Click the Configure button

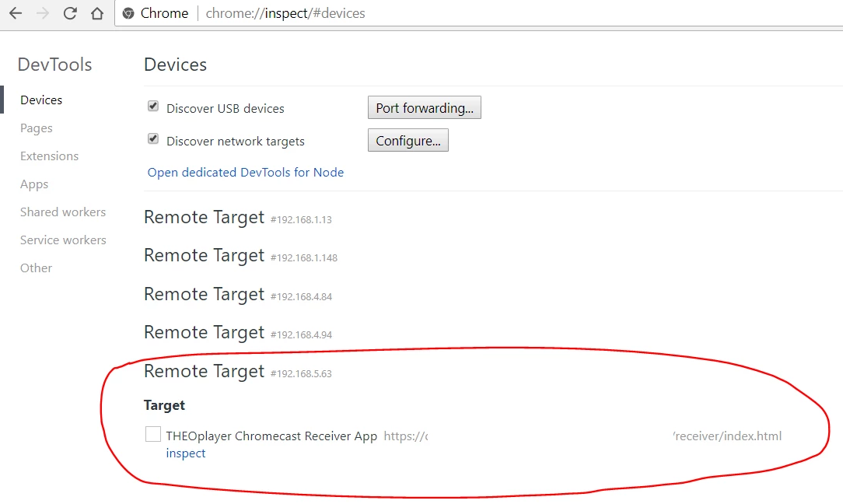(408, 140)
